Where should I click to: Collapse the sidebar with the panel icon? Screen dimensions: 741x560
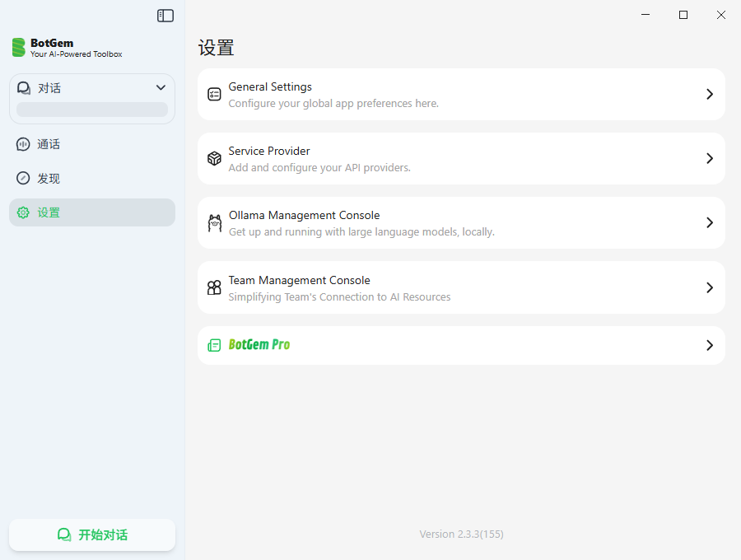(x=165, y=16)
